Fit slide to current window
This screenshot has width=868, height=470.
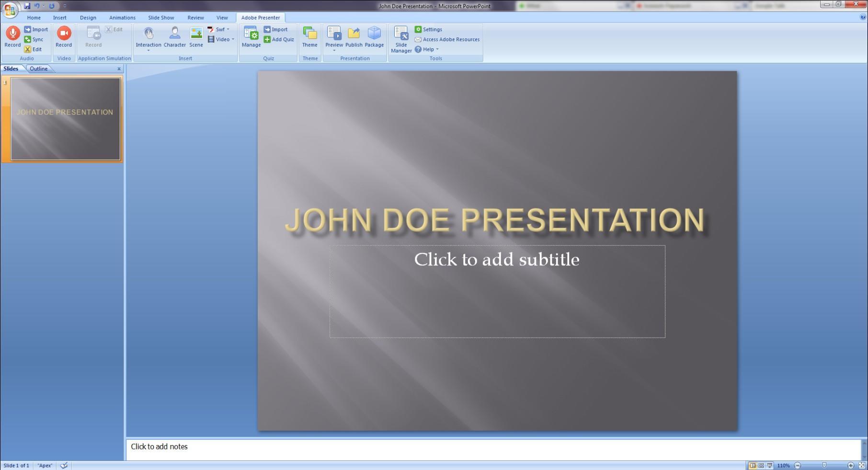861,465
